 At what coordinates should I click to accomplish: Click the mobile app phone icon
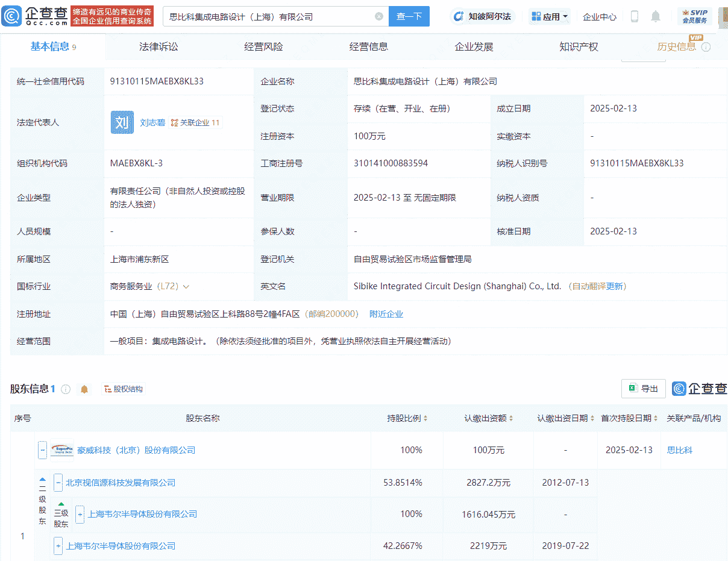coord(634,16)
